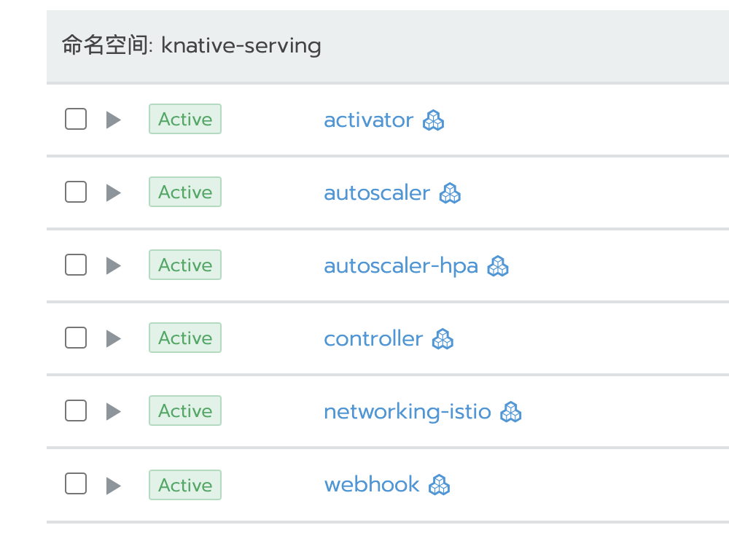
Task: Expand the autoscaler row arrow
Action: click(114, 193)
